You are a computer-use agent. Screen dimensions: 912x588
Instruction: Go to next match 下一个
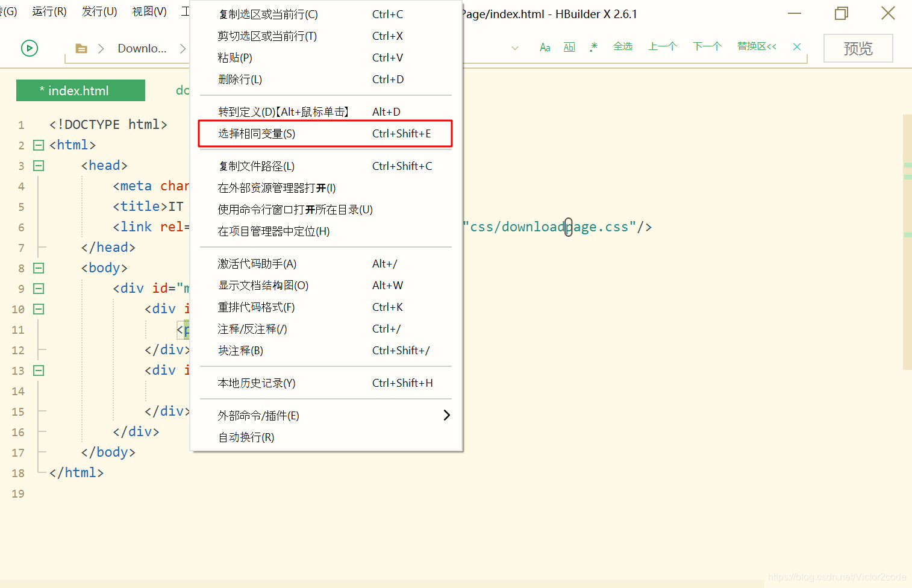click(x=707, y=46)
